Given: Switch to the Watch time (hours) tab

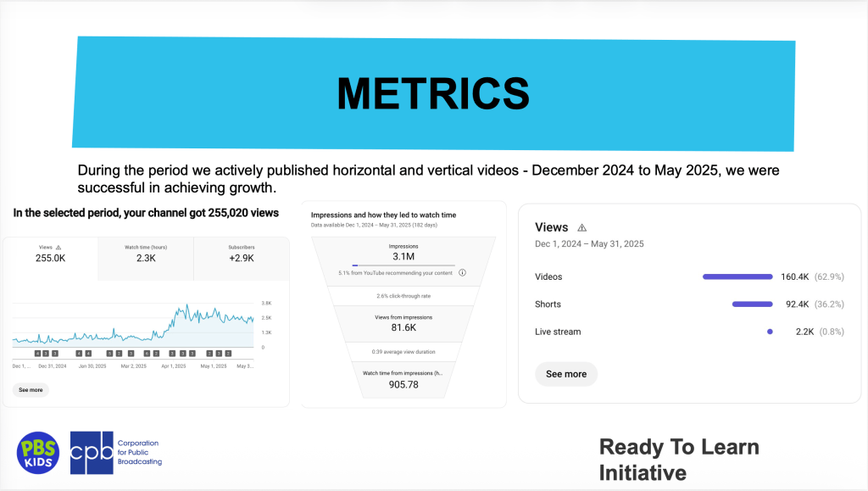Looking at the screenshot, I should point(146,254).
